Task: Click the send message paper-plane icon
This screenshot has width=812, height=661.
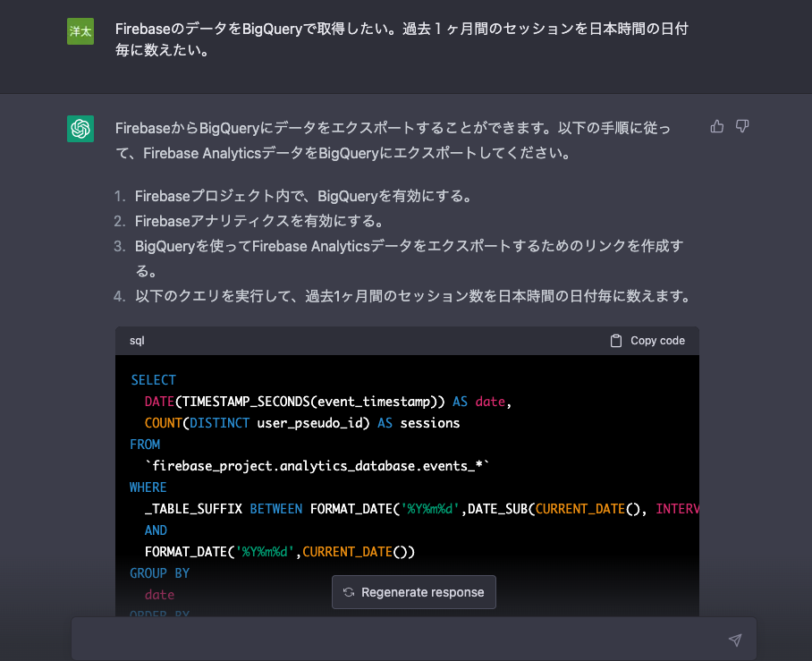Action: pos(735,640)
